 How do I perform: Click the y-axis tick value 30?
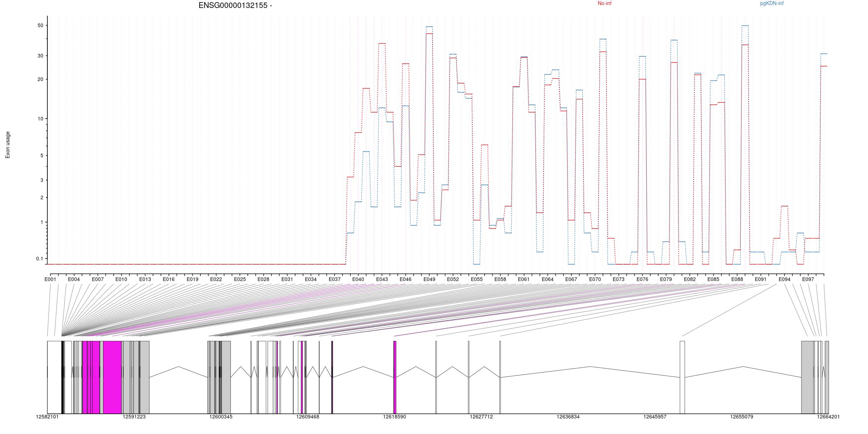click(x=40, y=56)
